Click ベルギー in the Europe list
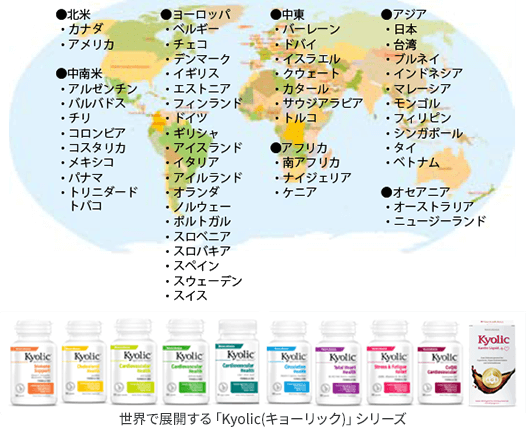The image size is (526, 436). pyautogui.click(x=196, y=29)
